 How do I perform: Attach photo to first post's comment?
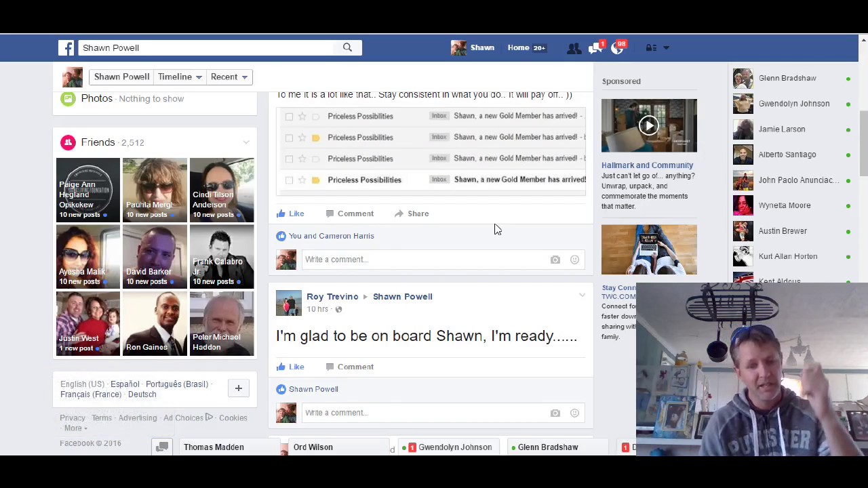click(x=555, y=260)
